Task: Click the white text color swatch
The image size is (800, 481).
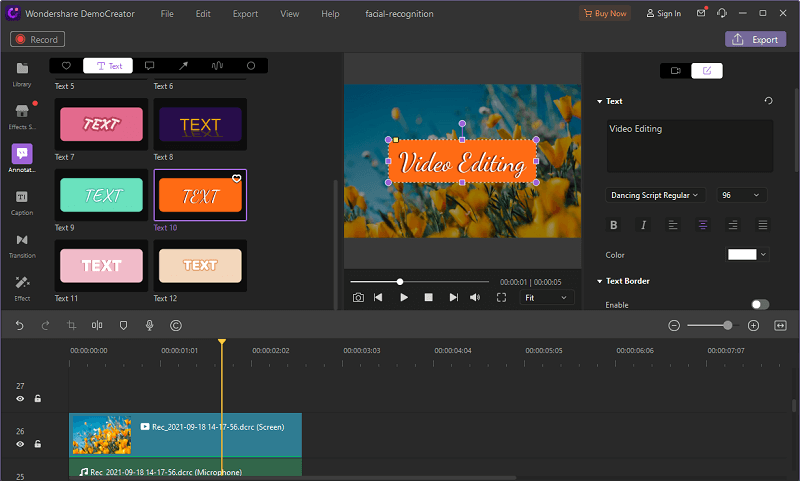Action: tap(742, 255)
